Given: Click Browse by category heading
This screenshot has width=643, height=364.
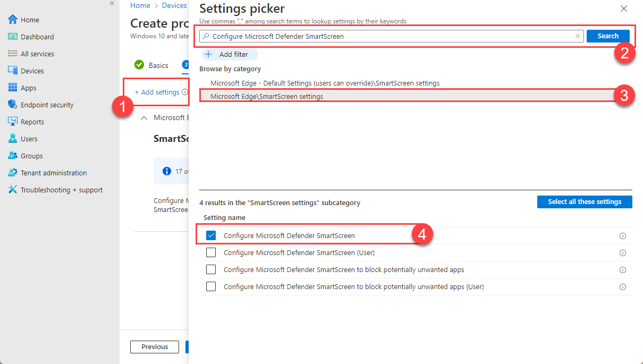Looking at the screenshot, I should point(230,69).
